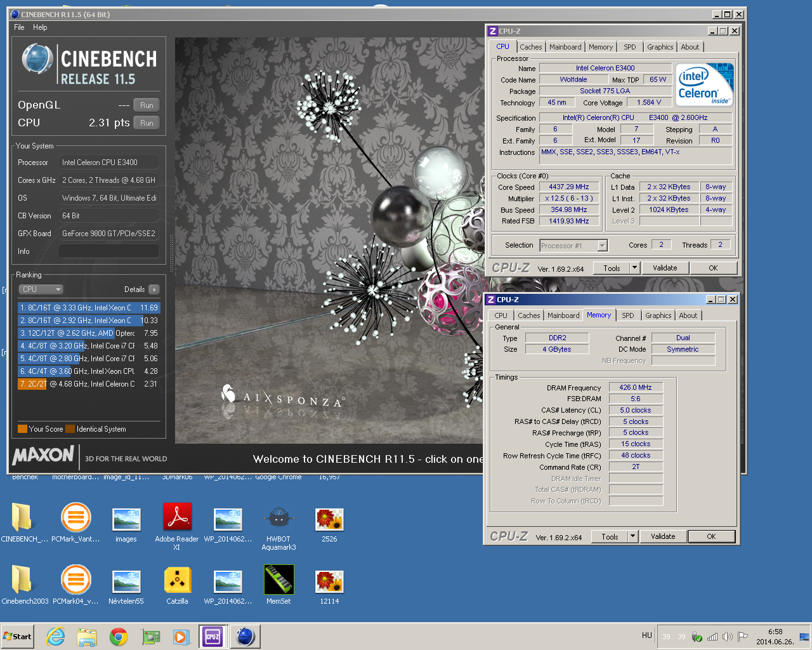
Task: Run the CPU benchmark in Cinebench
Action: click(147, 123)
